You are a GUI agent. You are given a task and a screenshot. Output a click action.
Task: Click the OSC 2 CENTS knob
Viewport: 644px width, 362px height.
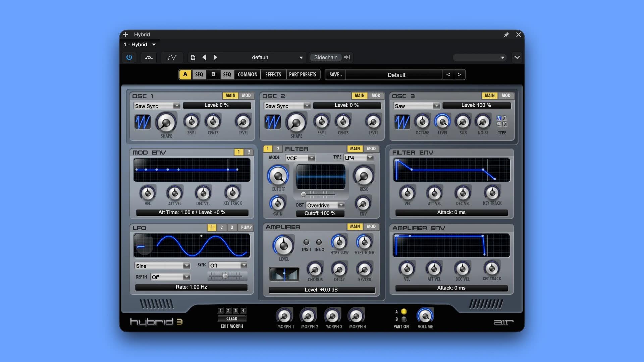(x=343, y=121)
